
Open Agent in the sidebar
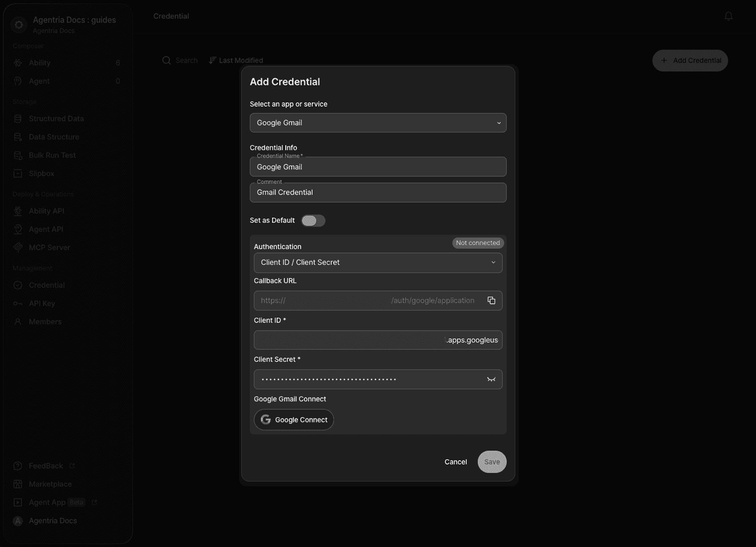tap(68, 81)
